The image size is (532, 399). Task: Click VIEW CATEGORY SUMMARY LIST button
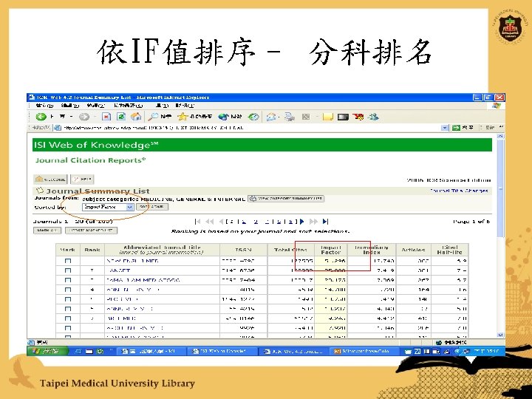(286, 199)
